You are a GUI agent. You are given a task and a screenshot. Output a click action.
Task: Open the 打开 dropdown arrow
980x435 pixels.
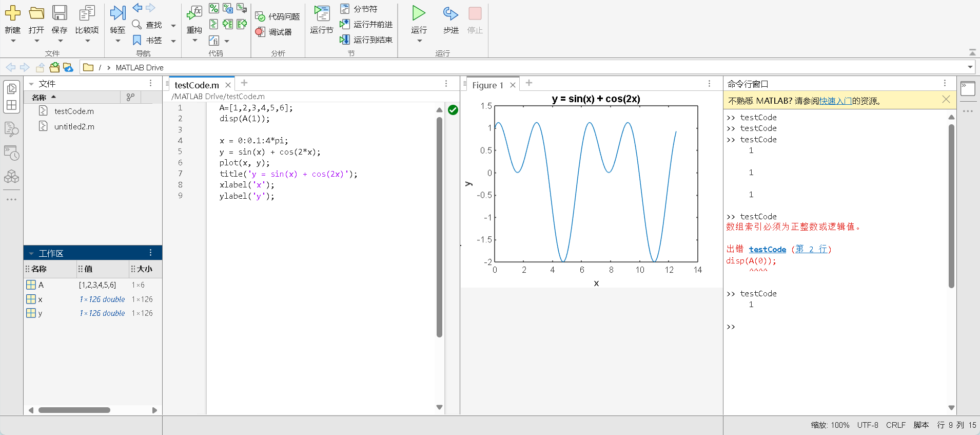coord(36,41)
